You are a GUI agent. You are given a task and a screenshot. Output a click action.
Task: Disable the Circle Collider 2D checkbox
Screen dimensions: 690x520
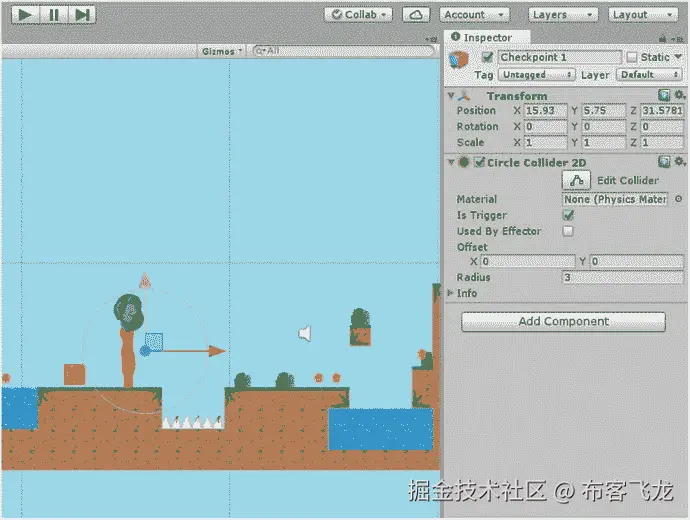480,162
